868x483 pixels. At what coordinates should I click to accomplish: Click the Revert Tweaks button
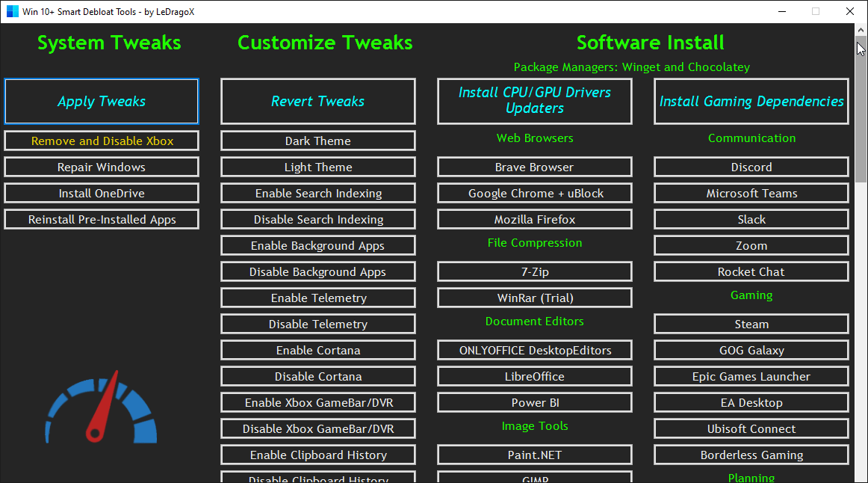[317, 102]
